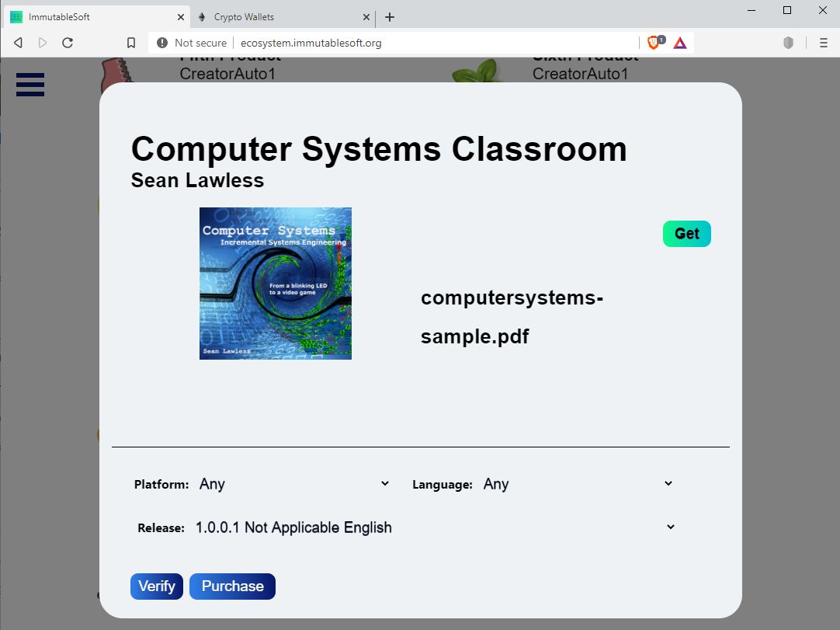Click the green leaf product image behind dialog
This screenshot has height=630, width=840.
(478, 71)
